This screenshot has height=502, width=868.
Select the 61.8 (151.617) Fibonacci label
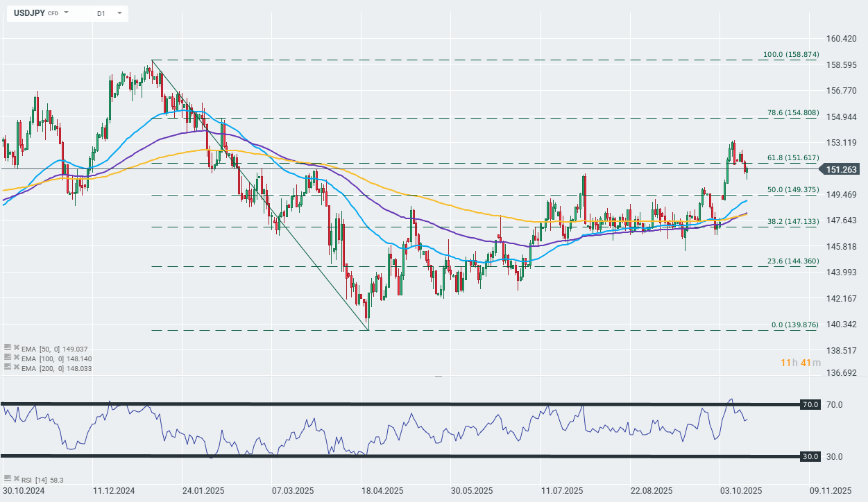(x=793, y=157)
